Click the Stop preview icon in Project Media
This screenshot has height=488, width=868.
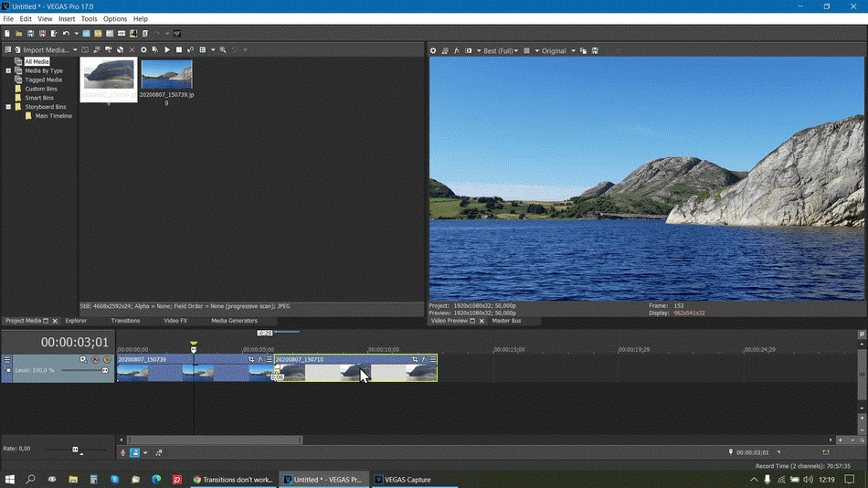179,50
